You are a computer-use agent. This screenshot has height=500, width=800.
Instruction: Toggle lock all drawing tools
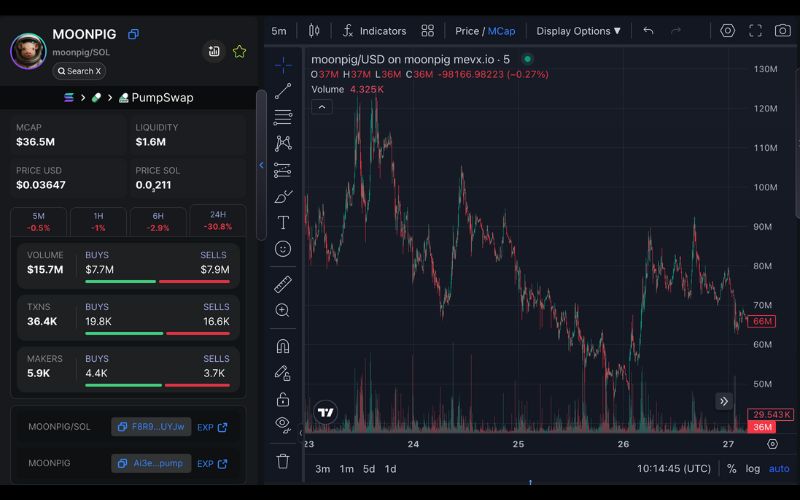point(283,399)
